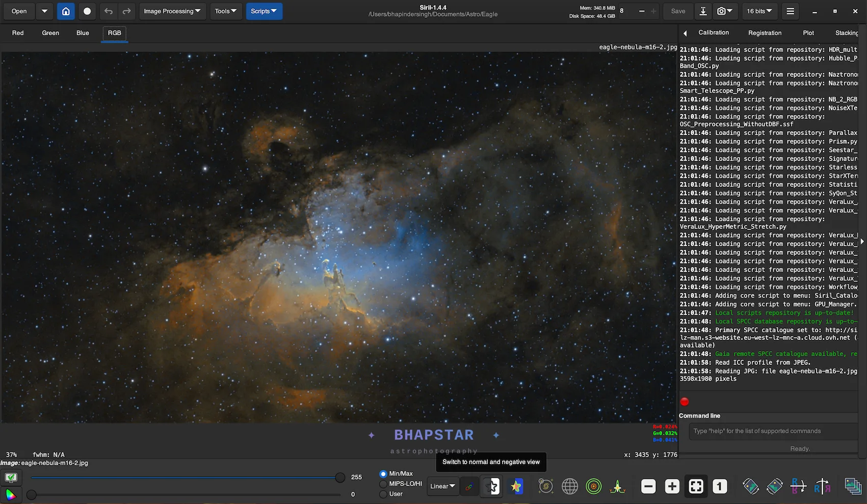Set zoom to 1:1 icon
Image resolution: width=867 pixels, height=504 pixels.
[720, 487]
